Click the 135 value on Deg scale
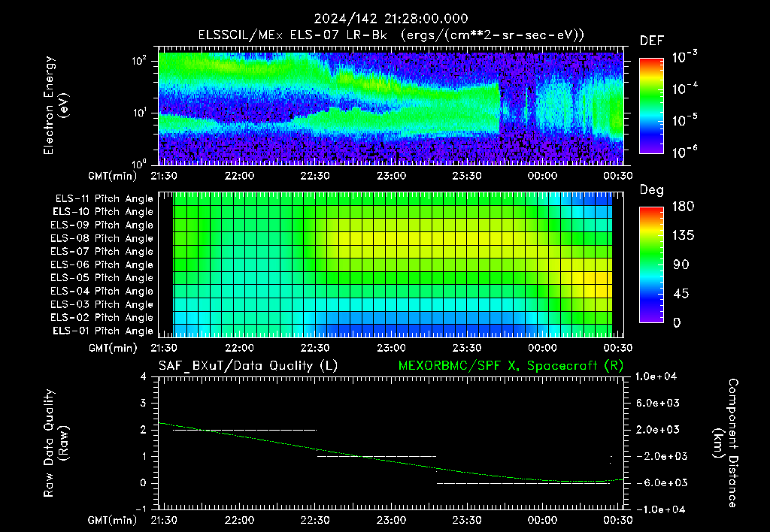Image resolution: width=770 pixels, height=532 pixels. pos(683,236)
